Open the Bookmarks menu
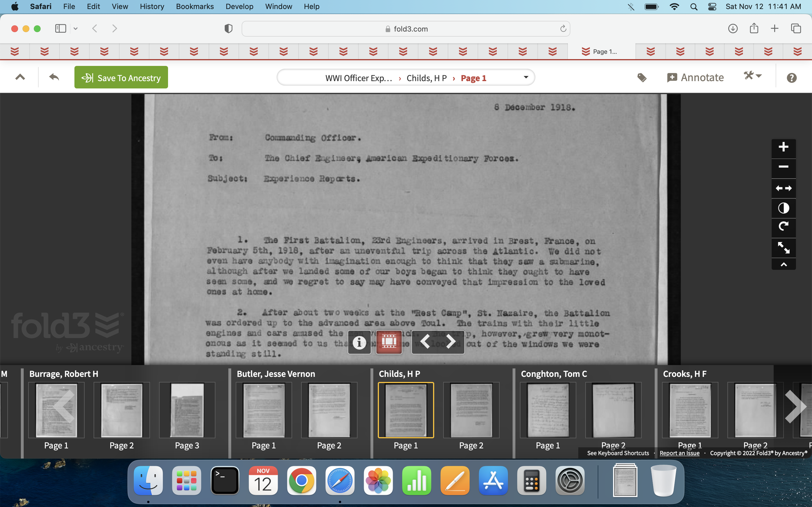The width and height of the screenshot is (812, 507). [x=195, y=7]
